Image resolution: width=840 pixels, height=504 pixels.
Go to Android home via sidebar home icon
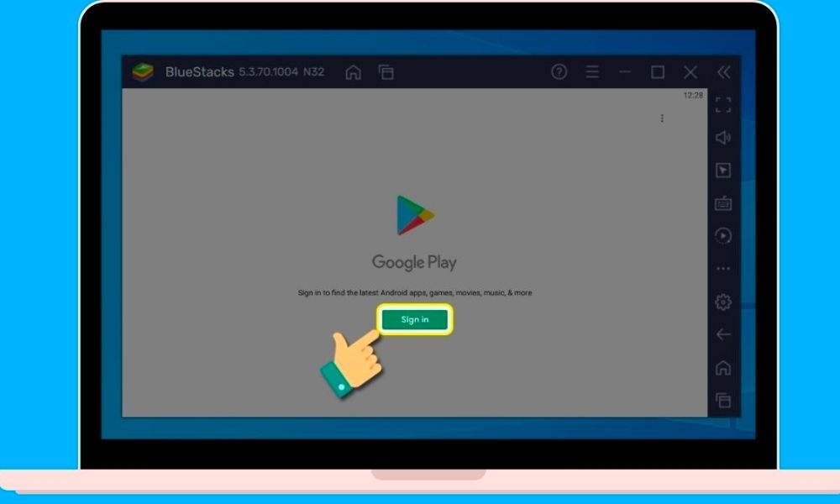(722, 367)
